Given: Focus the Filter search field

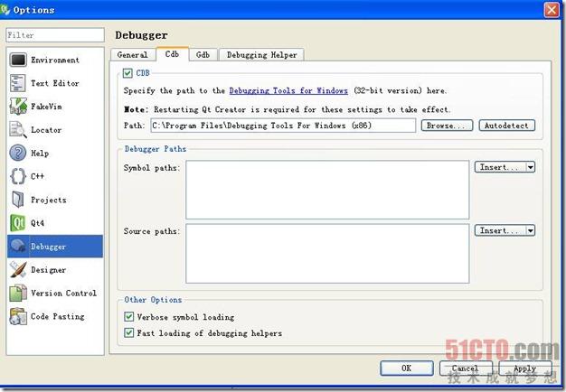Looking at the screenshot, I should click(55, 35).
